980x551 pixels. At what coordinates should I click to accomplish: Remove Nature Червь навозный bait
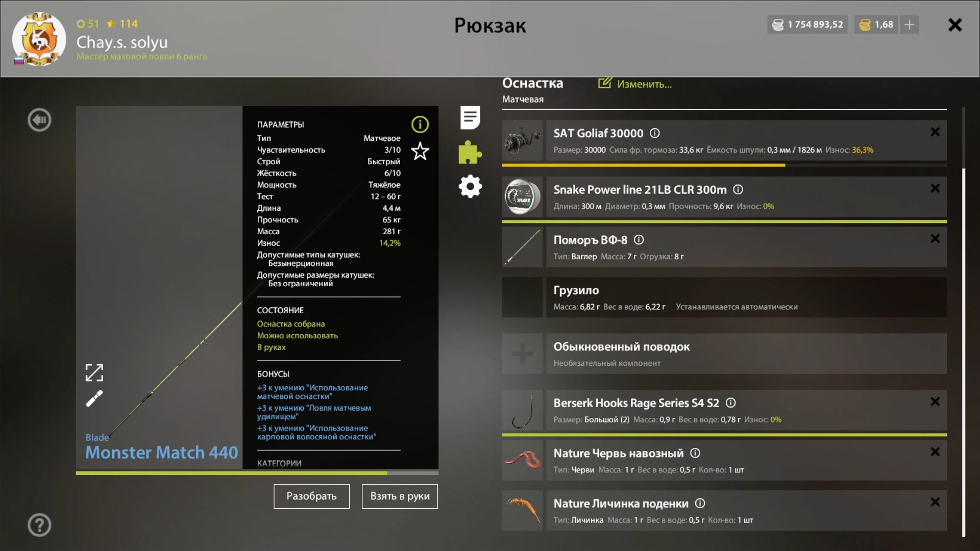[x=935, y=452]
